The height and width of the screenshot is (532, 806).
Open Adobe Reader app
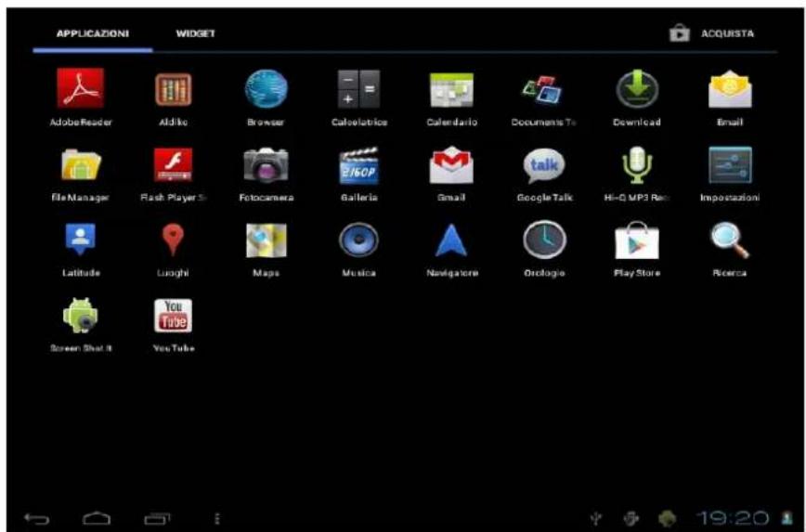click(x=80, y=97)
